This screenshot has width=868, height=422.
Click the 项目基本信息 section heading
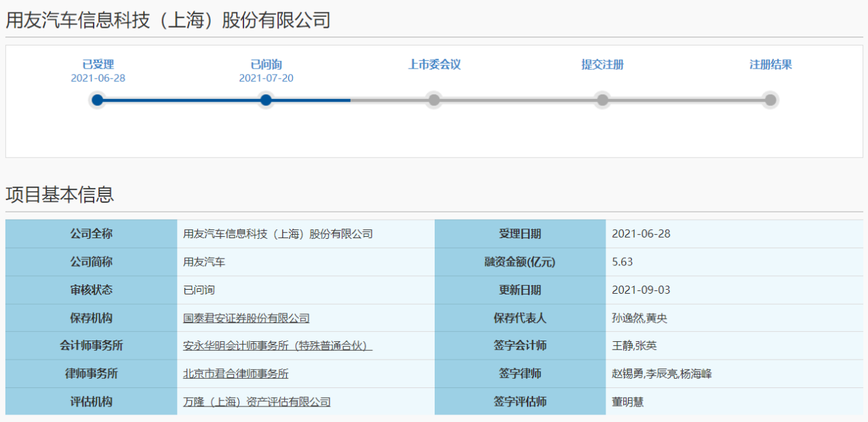(x=60, y=195)
